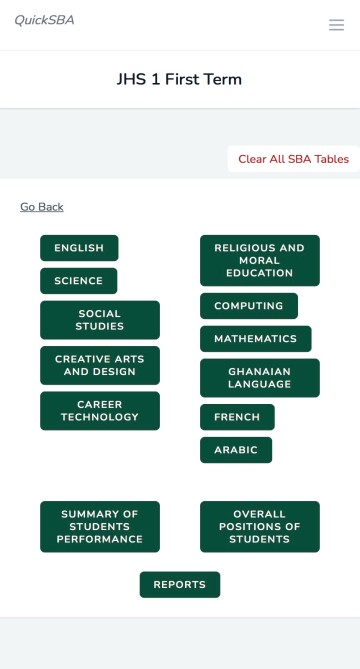Open the Arabic subject
This screenshot has height=669, width=360.
(236, 450)
